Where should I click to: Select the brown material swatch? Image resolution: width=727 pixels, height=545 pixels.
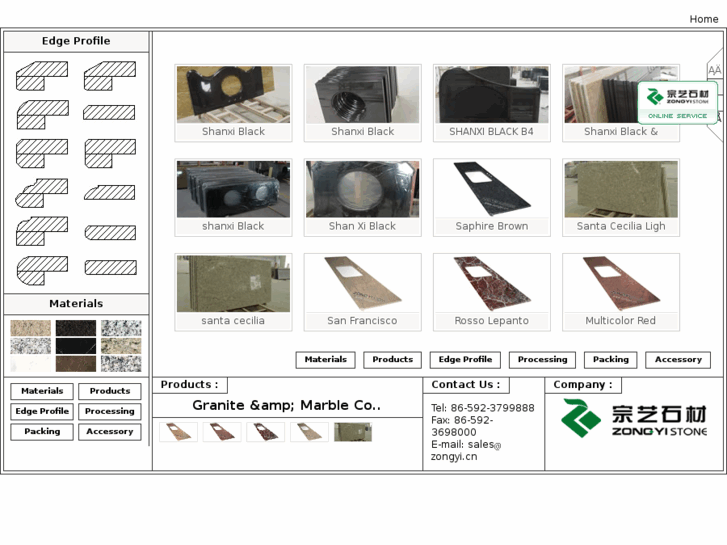[76, 364]
